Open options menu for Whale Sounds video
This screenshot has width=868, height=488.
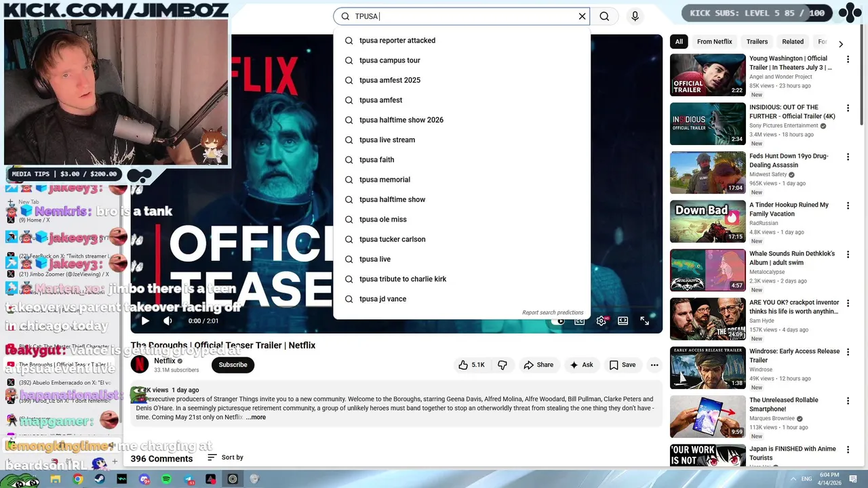(x=848, y=255)
